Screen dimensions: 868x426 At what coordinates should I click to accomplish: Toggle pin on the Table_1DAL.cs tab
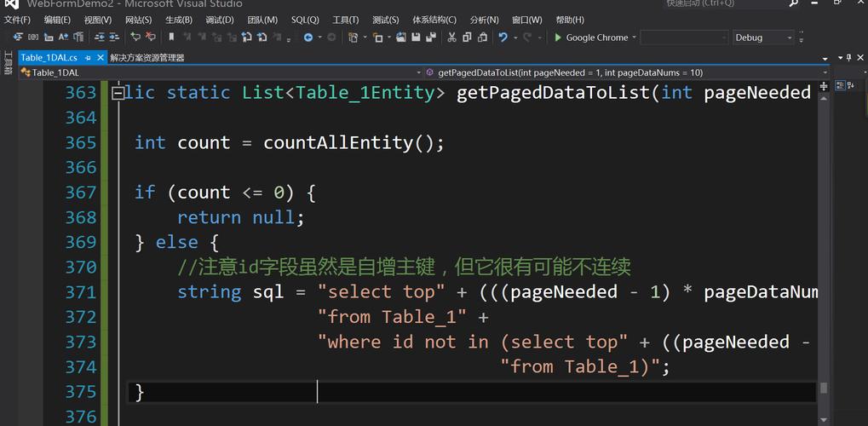pyautogui.click(x=88, y=58)
